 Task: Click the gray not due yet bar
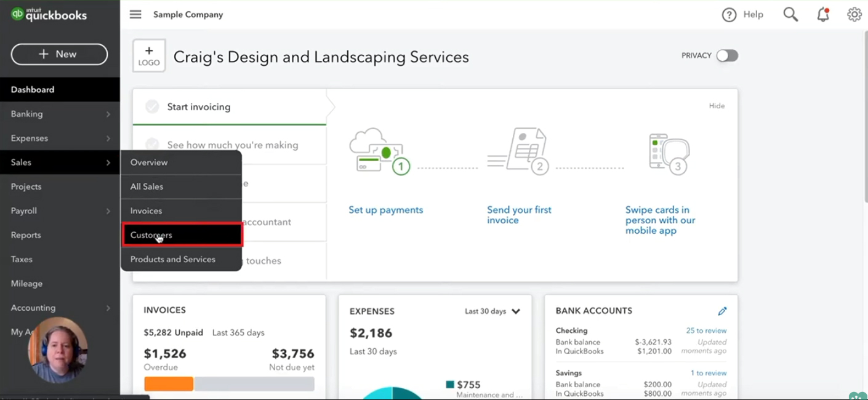click(254, 384)
